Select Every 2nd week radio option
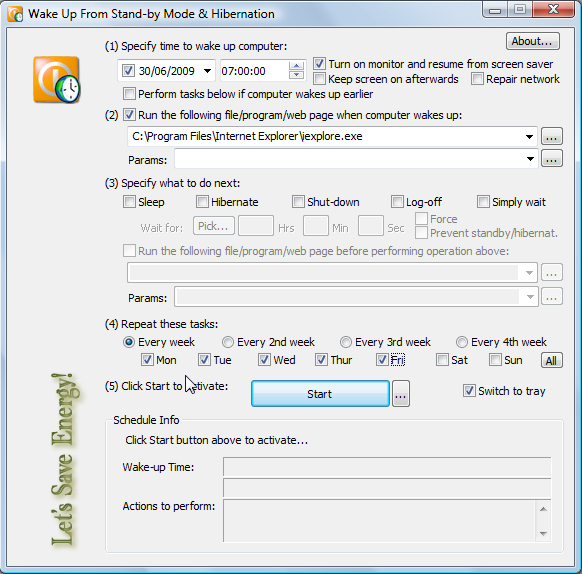This screenshot has width=582, height=574. 228,342
